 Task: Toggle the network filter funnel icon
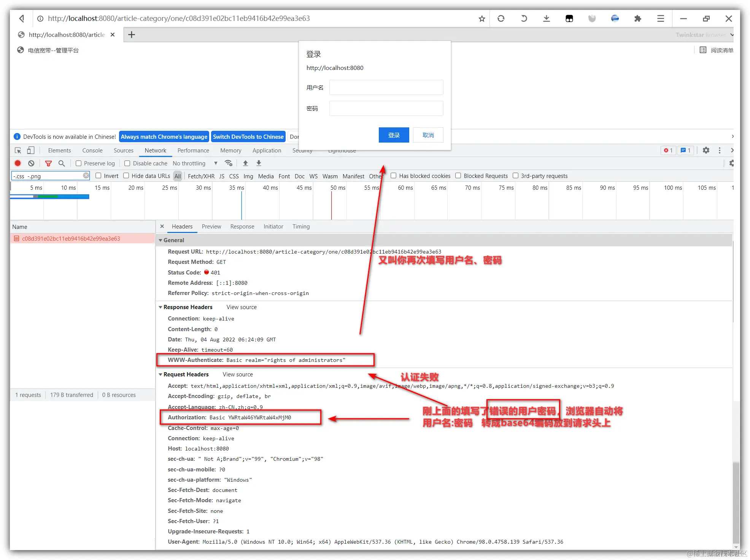[x=48, y=163]
